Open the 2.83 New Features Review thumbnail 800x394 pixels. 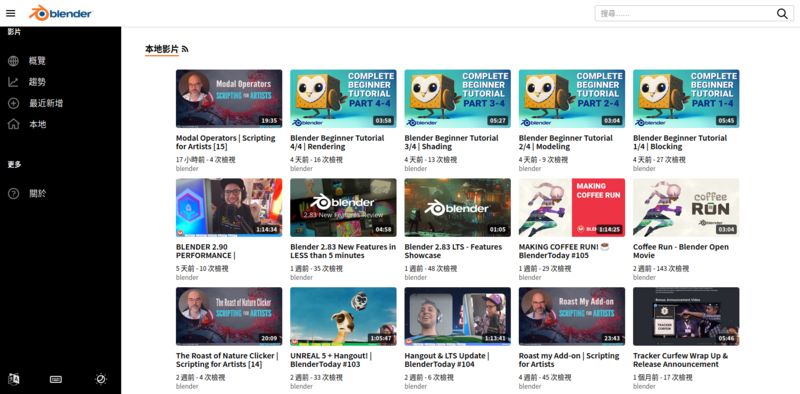343,207
